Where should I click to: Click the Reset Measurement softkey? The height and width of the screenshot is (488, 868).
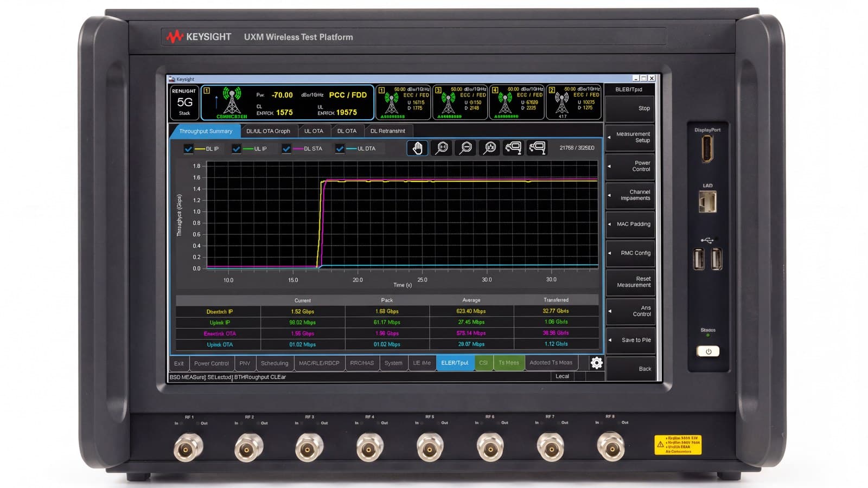(630, 282)
